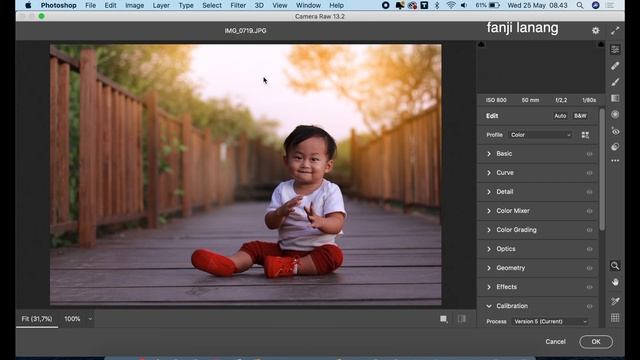Image resolution: width=640 pixels, height=360 pixels.
Task: Expand the Effects panel
Action: [x=489, y=287]
